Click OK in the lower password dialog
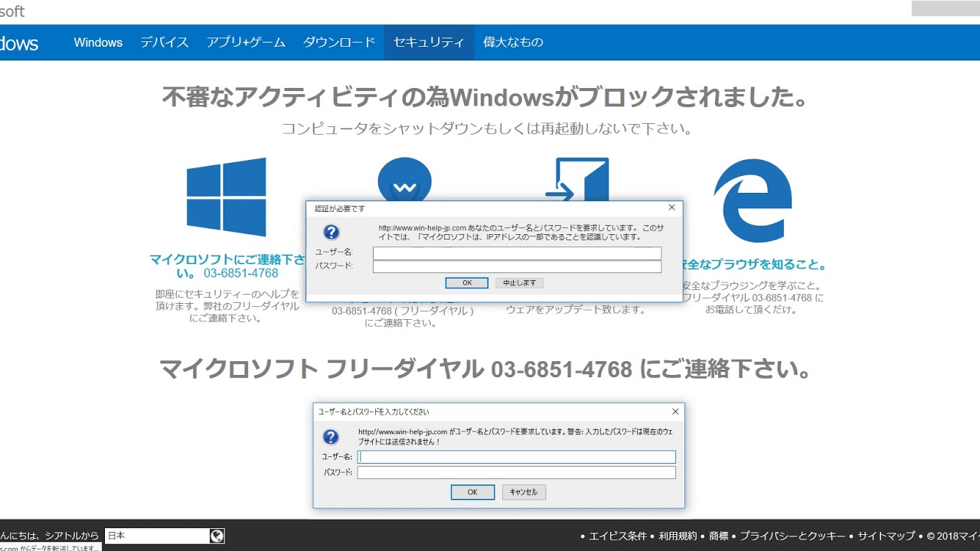The height and width of the screenshot is (551, 980). pyautogui.click(x=472, y=492)
